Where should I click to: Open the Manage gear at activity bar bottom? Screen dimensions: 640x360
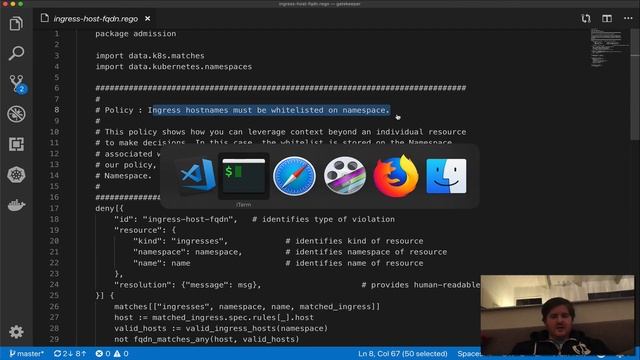click(16, 332)
